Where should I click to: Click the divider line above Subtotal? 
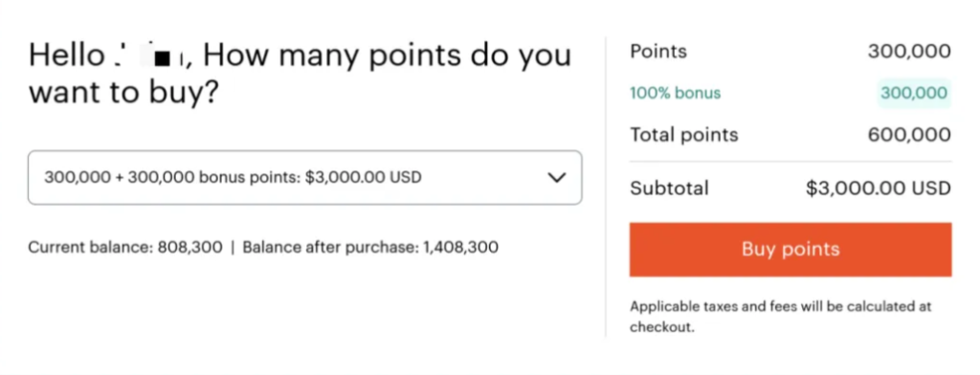pyautogui.click(x=791, y=162)
